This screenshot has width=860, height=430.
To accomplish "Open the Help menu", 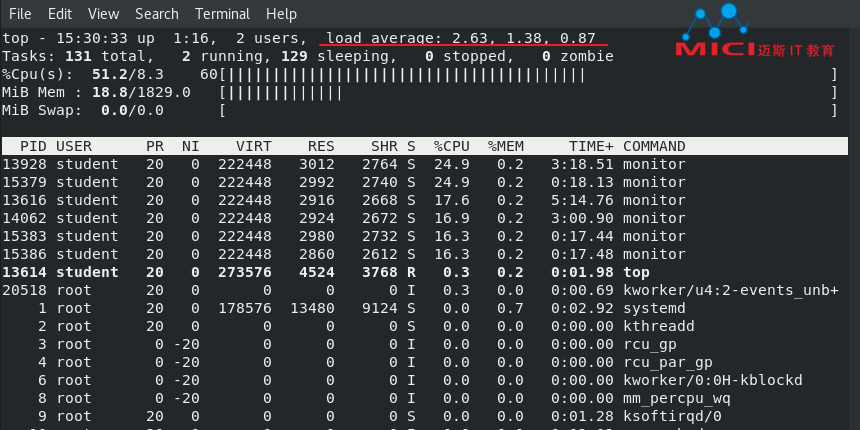I will click(281, 14).
